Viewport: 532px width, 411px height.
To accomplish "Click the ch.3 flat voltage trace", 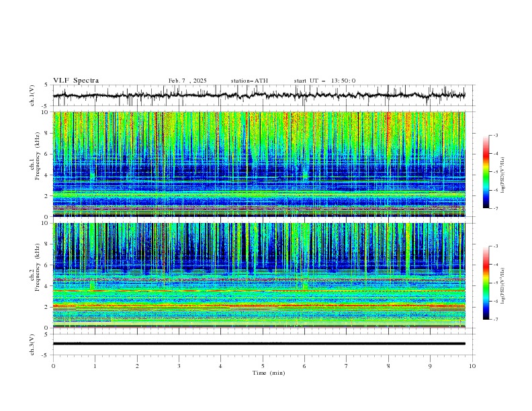I will click(259, 344).
